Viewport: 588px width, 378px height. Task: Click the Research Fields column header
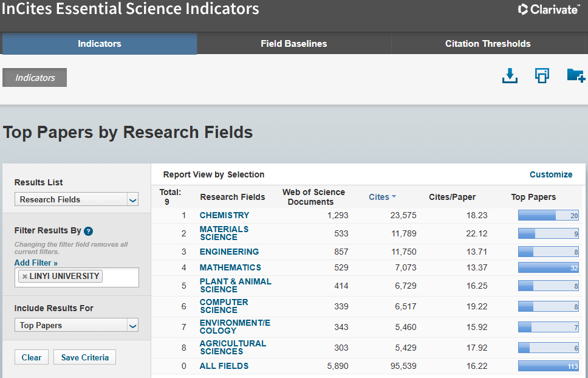(x=233, y=197)
